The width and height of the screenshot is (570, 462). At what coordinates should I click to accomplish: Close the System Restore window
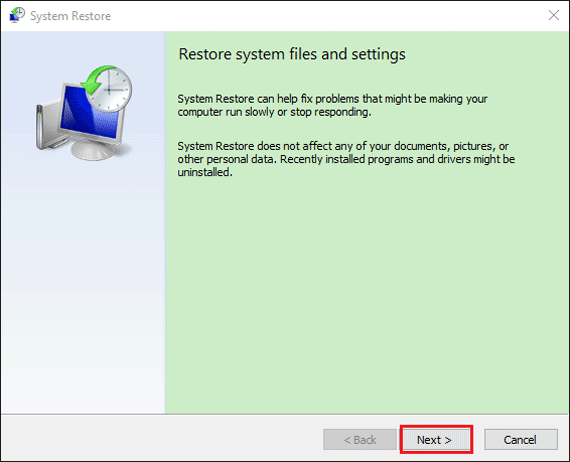point(554,15)
